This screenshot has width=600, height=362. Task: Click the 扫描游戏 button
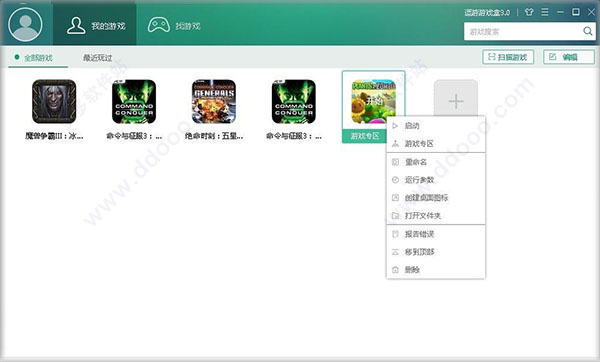click(508, 57)
